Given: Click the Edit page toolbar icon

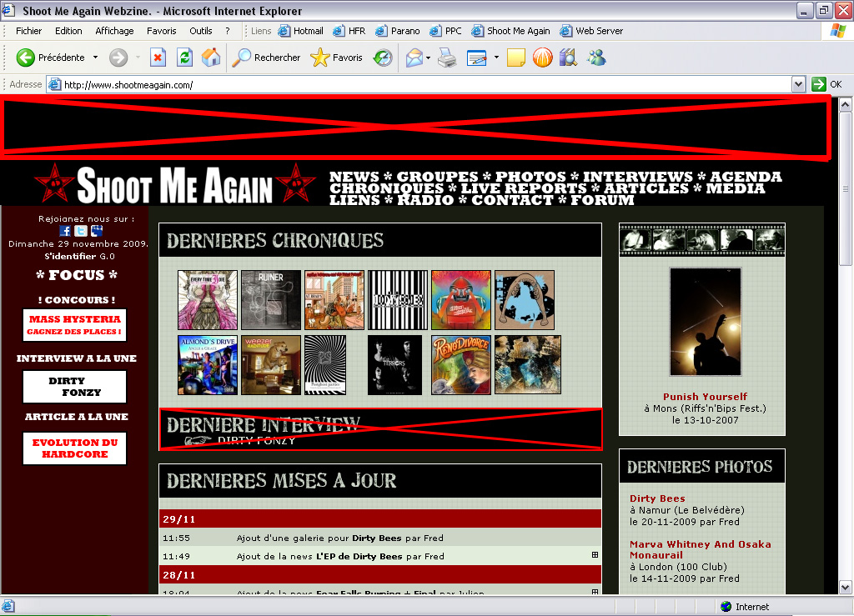Looking at the screenshot, I should 476,58.
